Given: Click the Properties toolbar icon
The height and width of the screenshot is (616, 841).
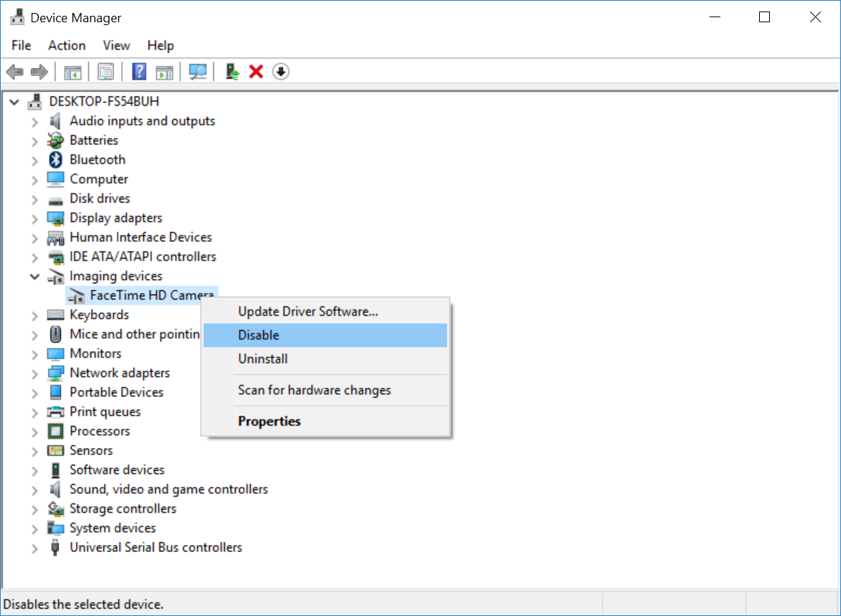Looking at the screenshot, I should point(106,72).
